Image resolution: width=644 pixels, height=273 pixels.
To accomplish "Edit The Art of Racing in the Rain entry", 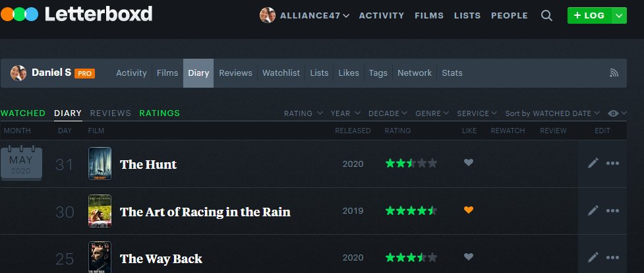I will [x=593, y=211].
